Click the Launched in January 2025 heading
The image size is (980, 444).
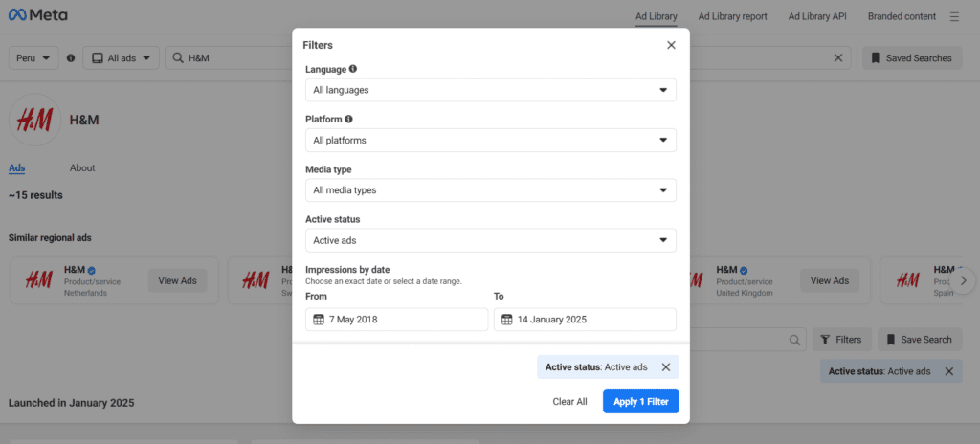(71, 403)
